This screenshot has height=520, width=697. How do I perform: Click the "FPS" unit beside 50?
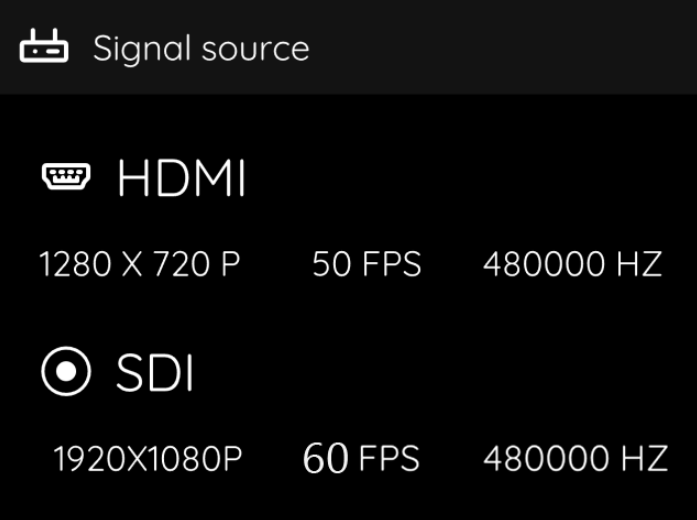[x=390, y=265]
